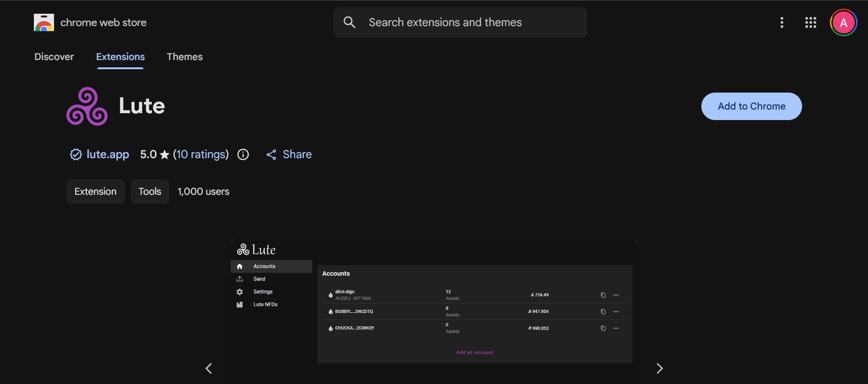The height and width of the screenshot is (384, 868).
Task: Click the search magnifier icon
Action: pos(349,22)
